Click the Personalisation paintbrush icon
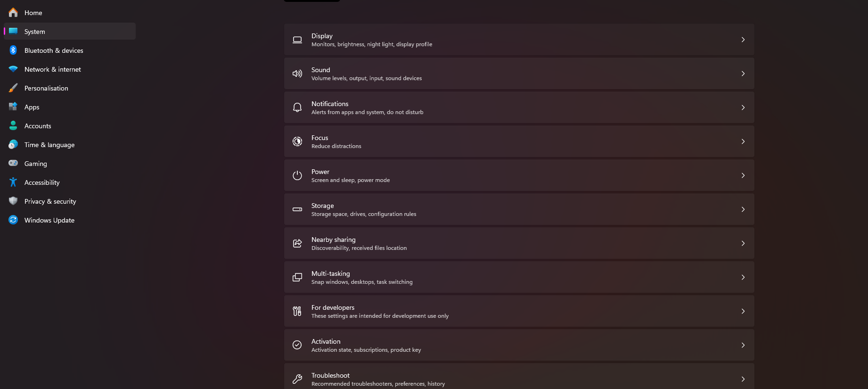The image size is (868, 389). pos(13,88)
